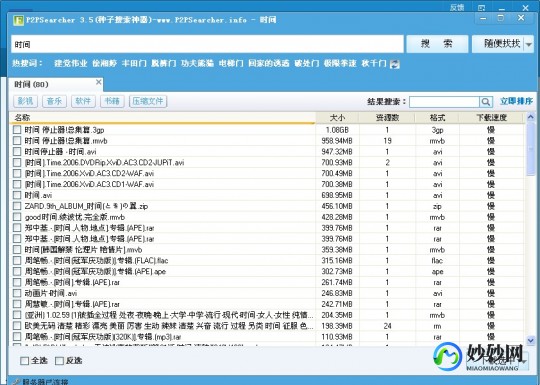Viewport: 540px width, 385px height.
Task: Select the Time.2006.XviD.AC3.CD1-WAF.avi row name
Action: (89, 184)
